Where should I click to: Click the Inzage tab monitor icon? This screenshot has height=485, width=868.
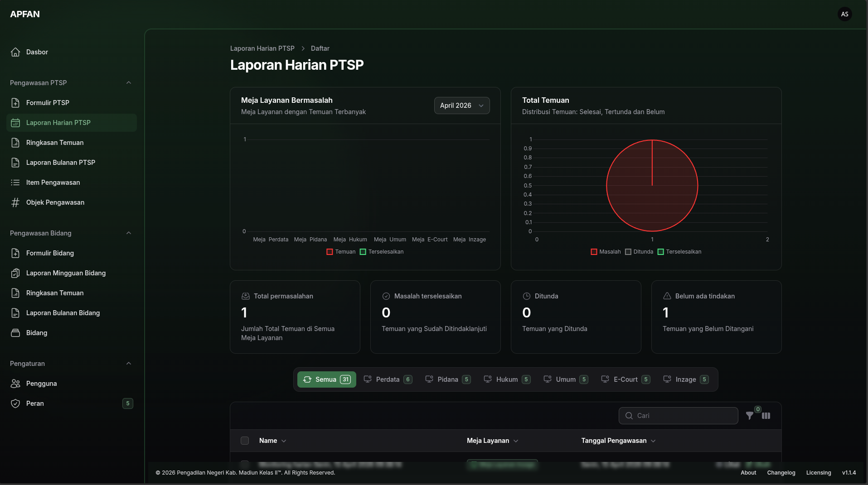(667, 379)
